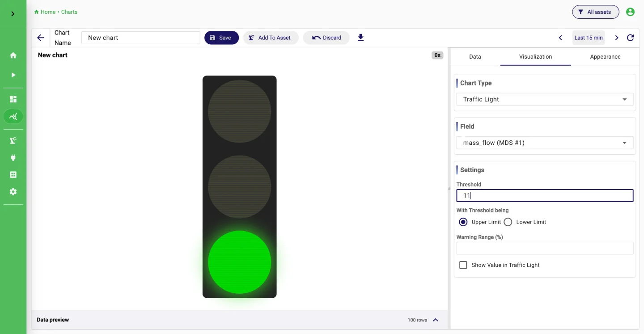The image size is (644, 334).
Task: Refresh the chart data
Action: click(631, 38)
